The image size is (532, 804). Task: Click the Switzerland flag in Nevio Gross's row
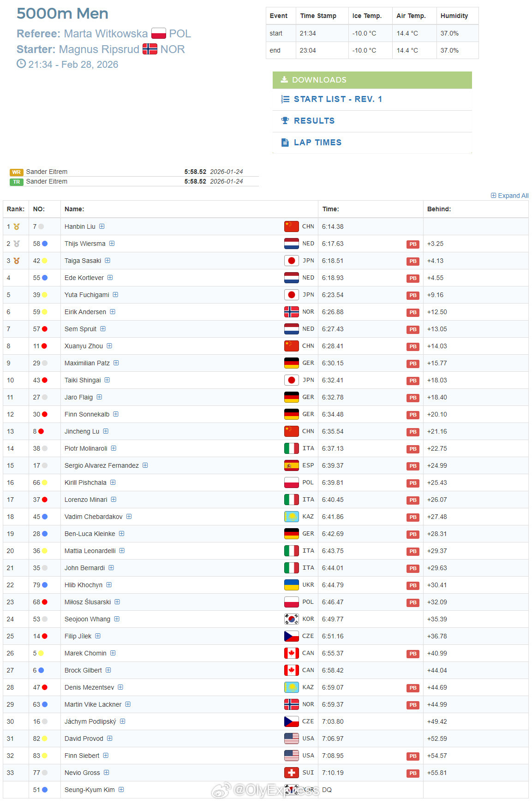click(x=292, y=773)
